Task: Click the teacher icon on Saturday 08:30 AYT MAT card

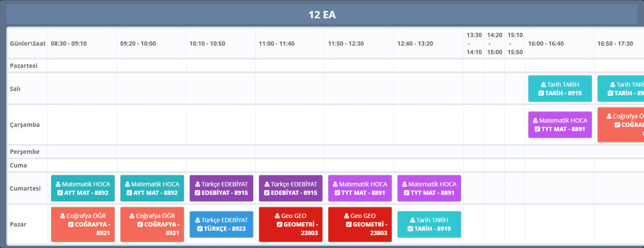Action: tap(58, 184)
